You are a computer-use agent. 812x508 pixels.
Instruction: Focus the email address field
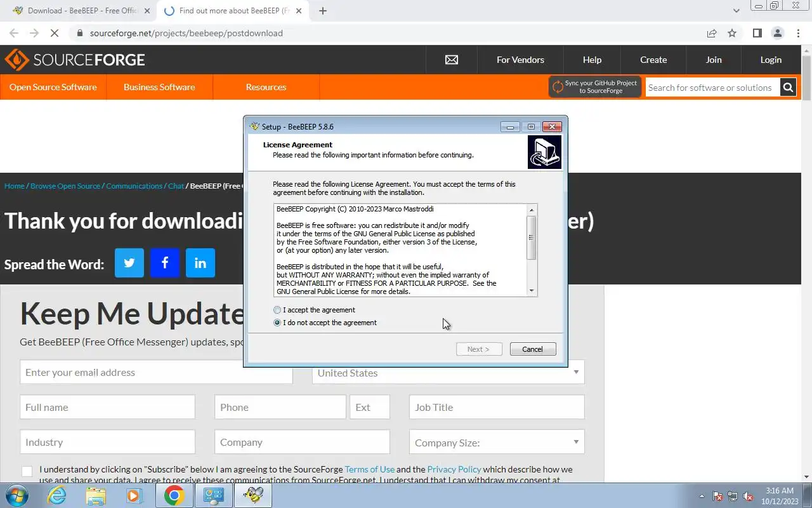point(156,373)
